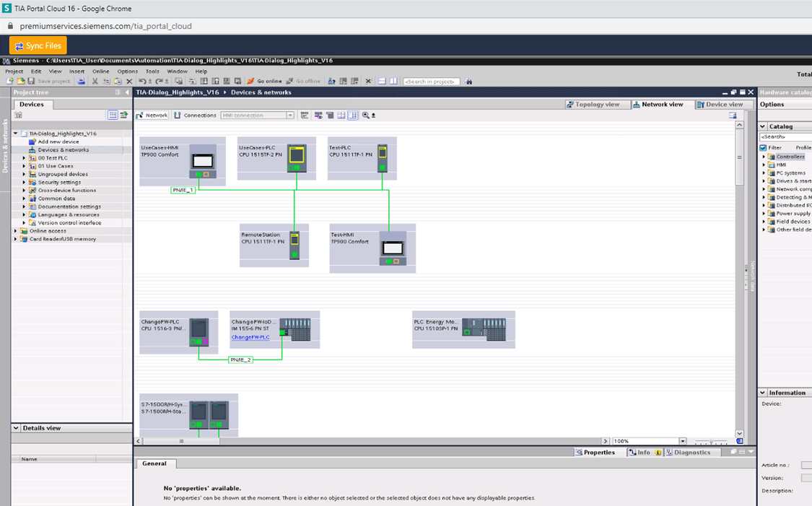Click the Undo arrow icon

pos(142,82)
